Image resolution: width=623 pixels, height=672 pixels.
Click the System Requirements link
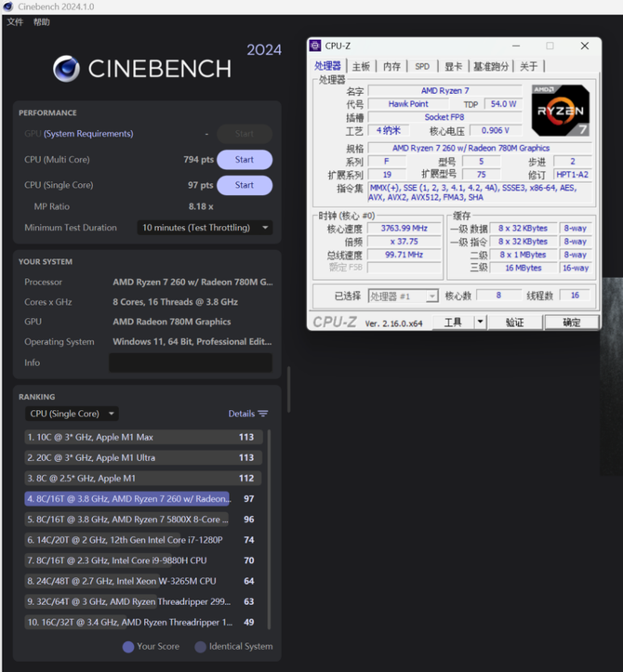click(101, 134)
